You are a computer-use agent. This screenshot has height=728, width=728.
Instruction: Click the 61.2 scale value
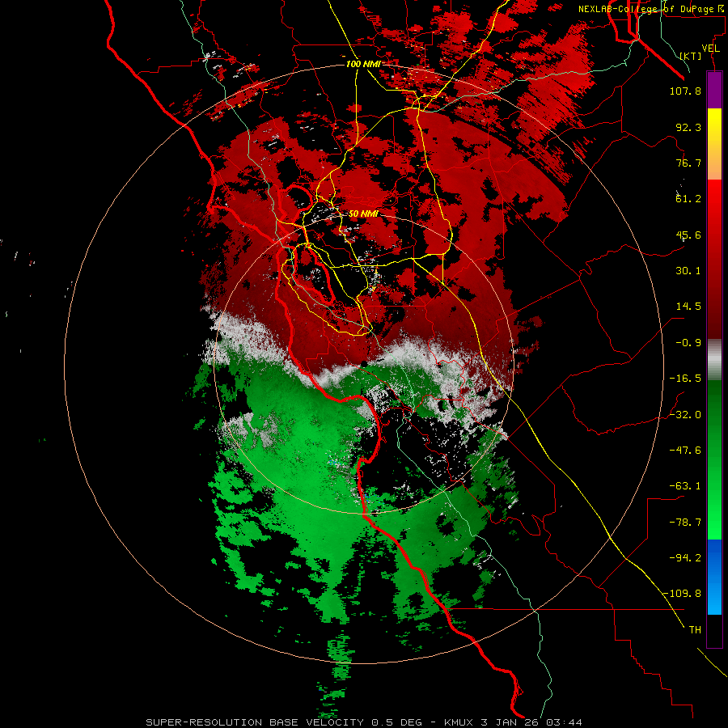tap(688, 199)
